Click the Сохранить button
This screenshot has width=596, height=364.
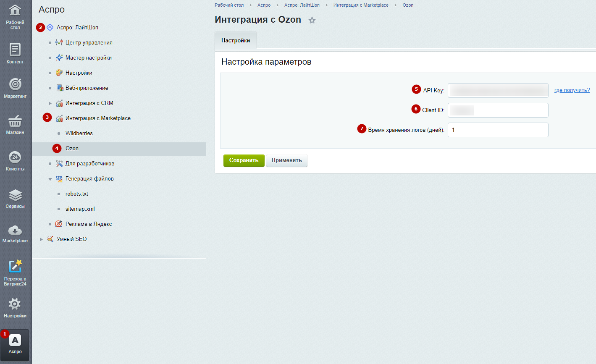click(x=244, y=160)
